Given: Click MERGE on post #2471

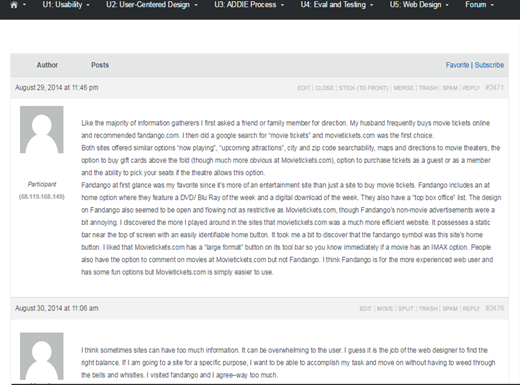Looking at the screenshot, I should tap(403, 88).
